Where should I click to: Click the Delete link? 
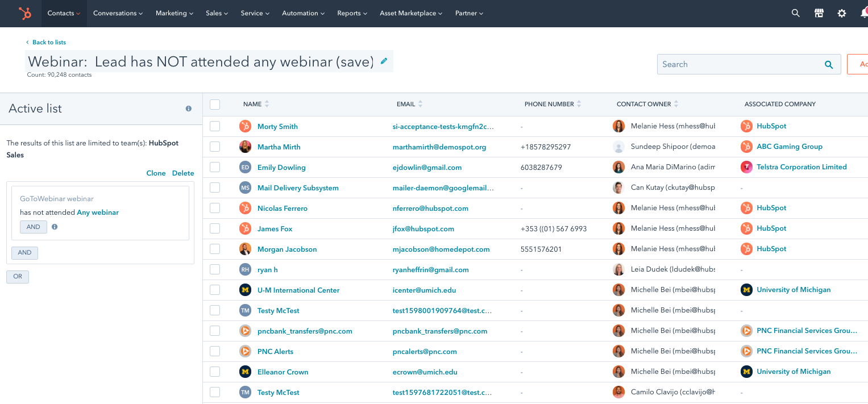(183, 173)
